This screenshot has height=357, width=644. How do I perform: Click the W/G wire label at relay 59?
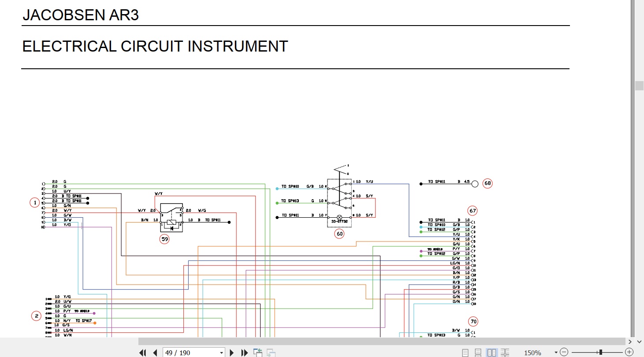click(201, 210)
